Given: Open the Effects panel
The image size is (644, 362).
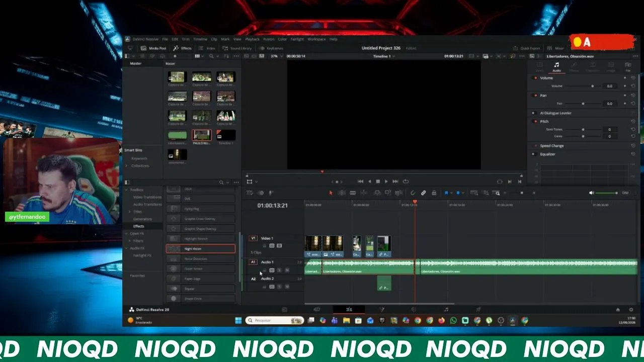Looking at the screenshot, I should (x=183, y=48).
